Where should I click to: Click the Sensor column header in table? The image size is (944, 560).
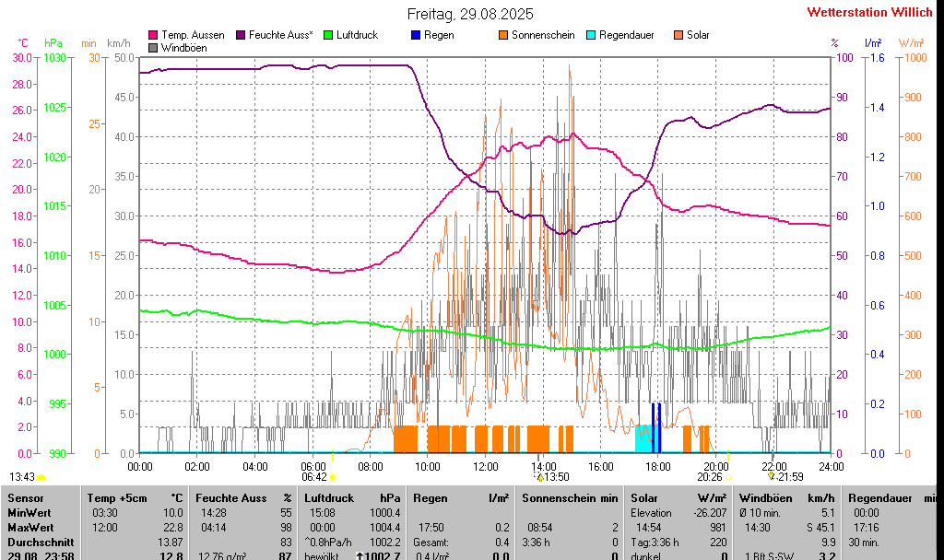coord(25,497)
